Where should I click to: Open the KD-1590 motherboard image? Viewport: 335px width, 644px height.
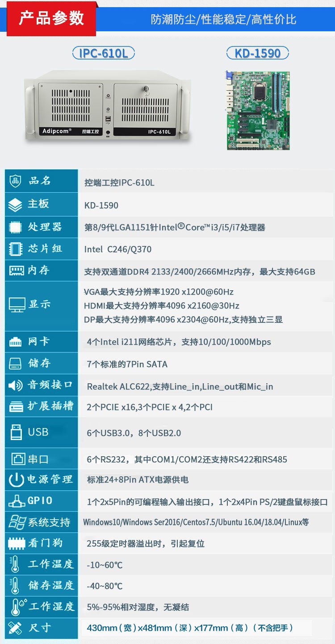[258, 110]
